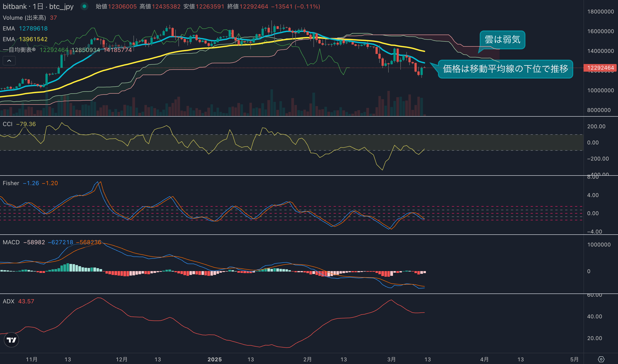Click the CCI indicator legend label
Screen dimensions: 618x364
(x=8, y=124)
